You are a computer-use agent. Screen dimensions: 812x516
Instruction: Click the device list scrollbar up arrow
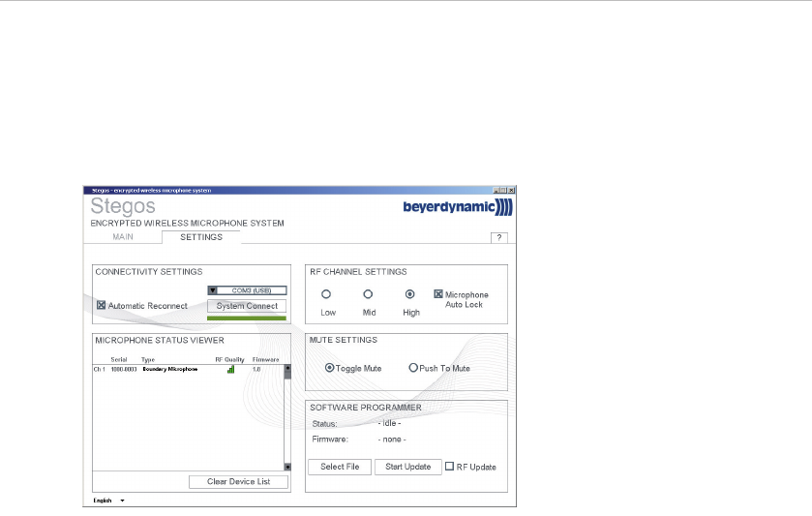(287, 368)
